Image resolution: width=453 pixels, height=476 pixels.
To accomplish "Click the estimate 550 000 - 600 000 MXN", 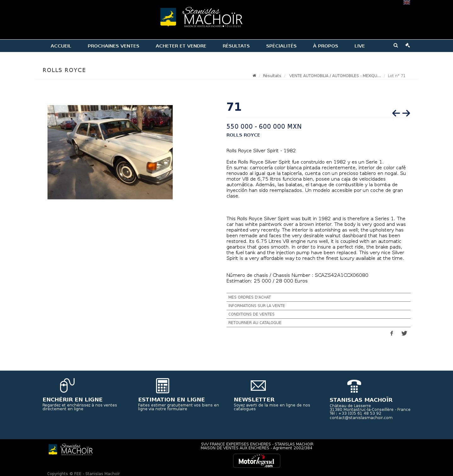I will (x=264, y=126).
